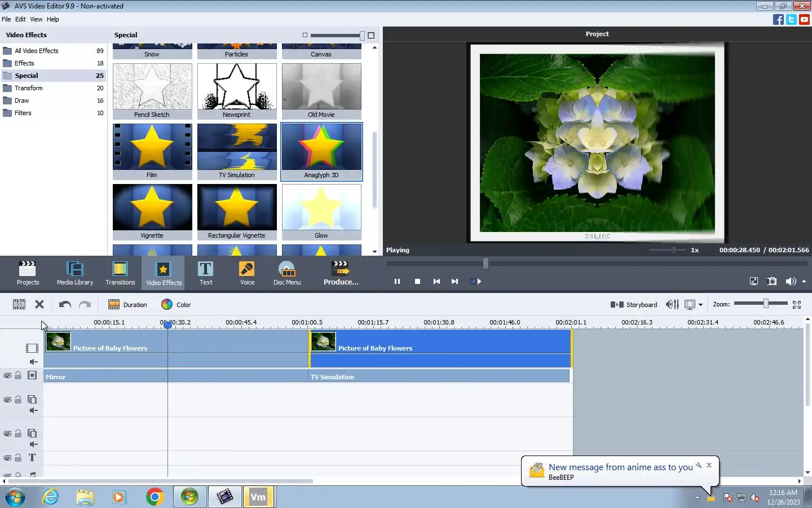Viewport: 812px width, 508px height.
Task: Open the AVS Facebook page icon
Action: click(x=778, y=19)
